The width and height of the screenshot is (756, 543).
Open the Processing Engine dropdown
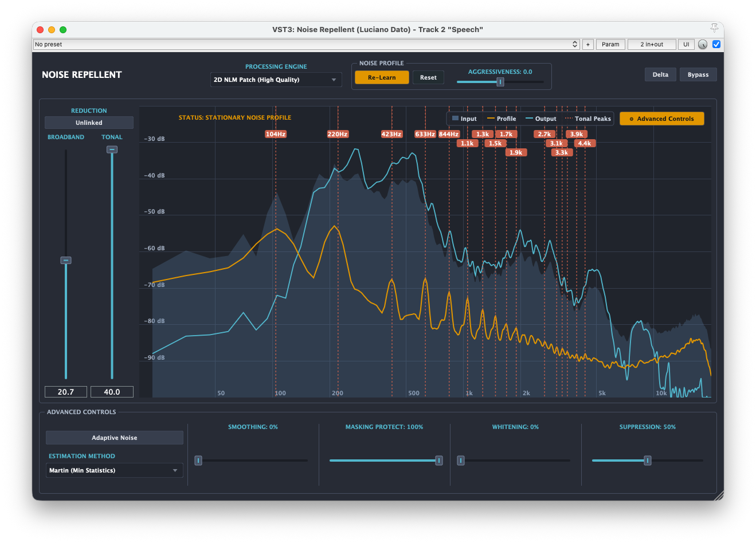click(x=276, y=80)
